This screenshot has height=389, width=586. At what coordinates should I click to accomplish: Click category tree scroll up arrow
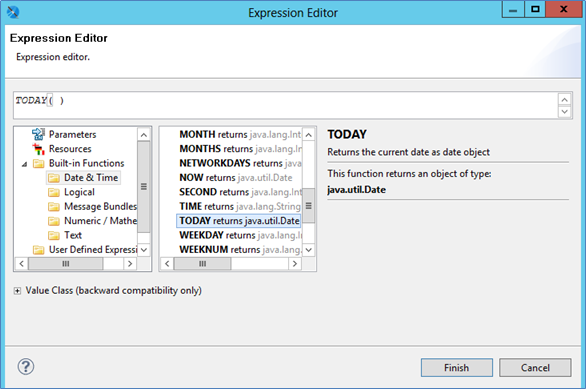tap(144, 135)
